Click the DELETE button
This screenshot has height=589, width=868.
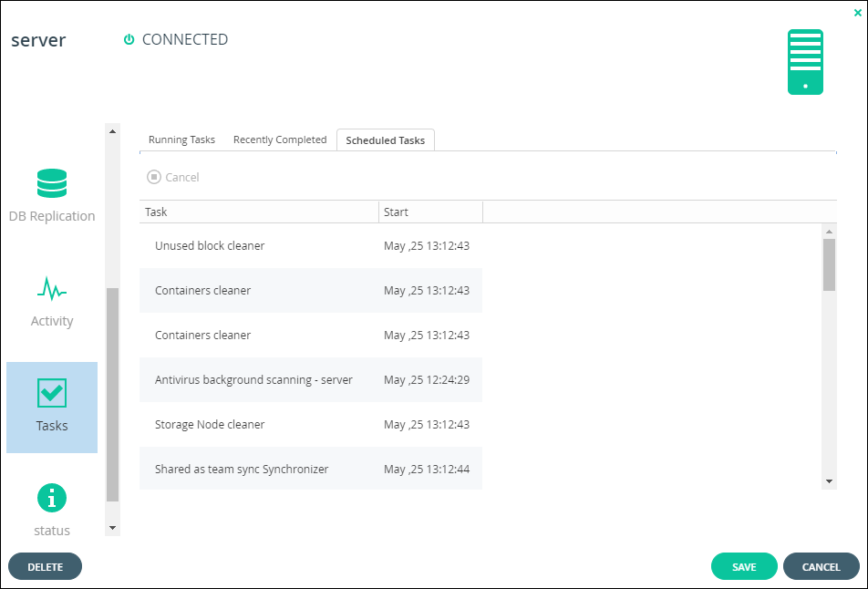point(46,567)
